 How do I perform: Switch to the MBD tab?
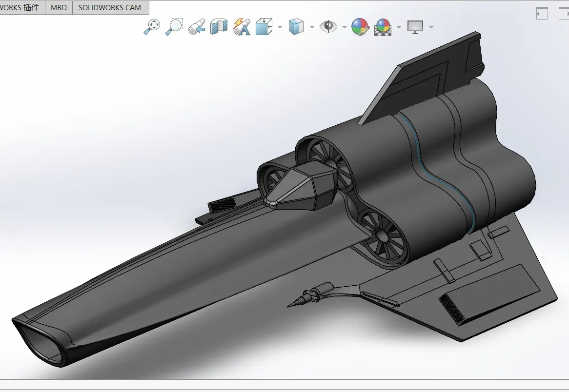click(x=59, y=7)
